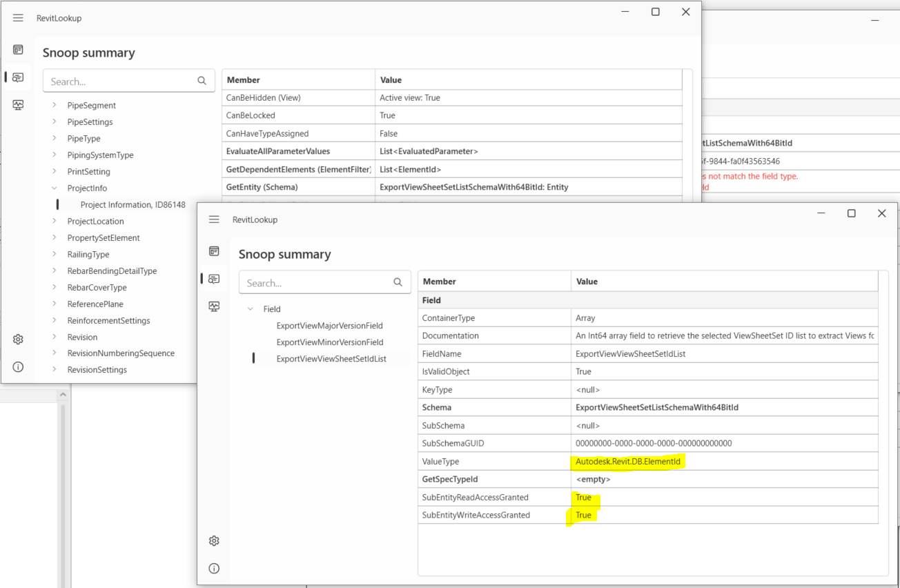Select the Dashboard icon in the back window sidebar
The height and width of the screenshot is (588, 900).
coord(17,50)
